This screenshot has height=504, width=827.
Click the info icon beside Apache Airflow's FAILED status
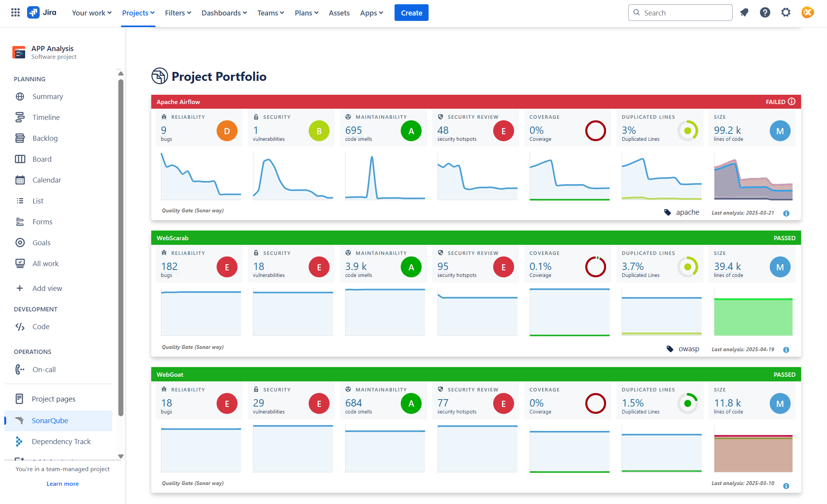point(792,102)
